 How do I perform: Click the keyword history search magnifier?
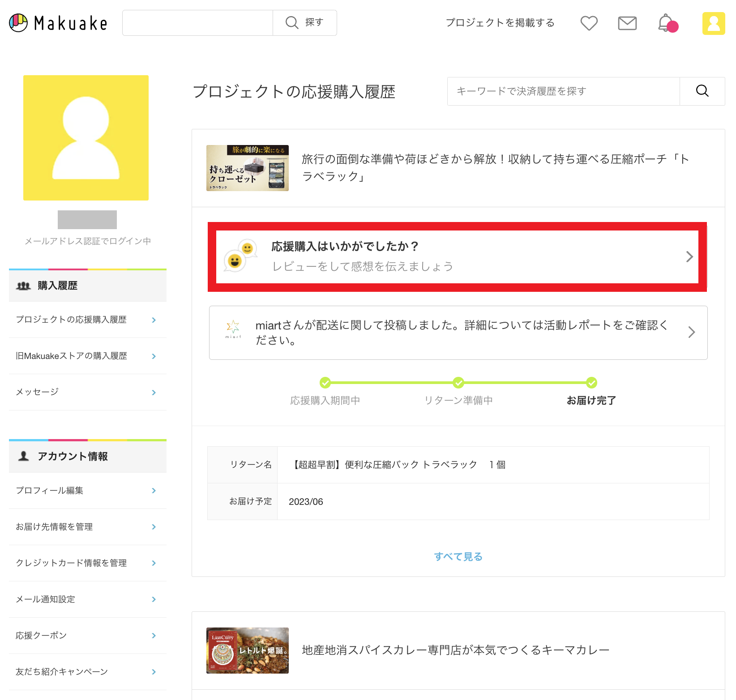coord(702,91)
